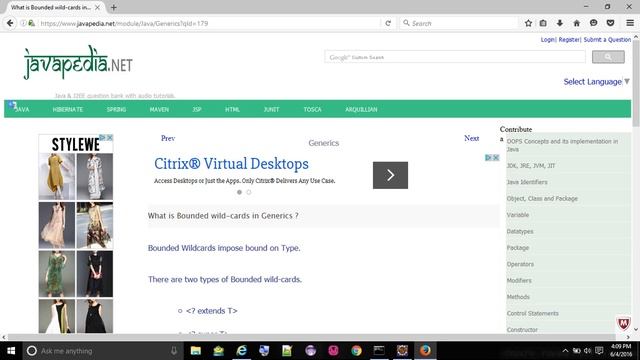Open the Datatypes sidebar link
Screen dimensions: 640x360
(520, 231)
